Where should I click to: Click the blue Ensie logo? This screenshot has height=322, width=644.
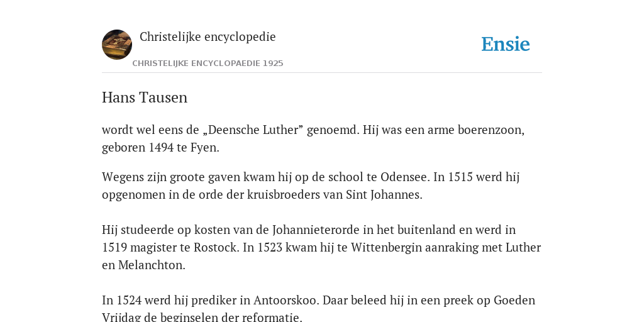coord(506,44)
